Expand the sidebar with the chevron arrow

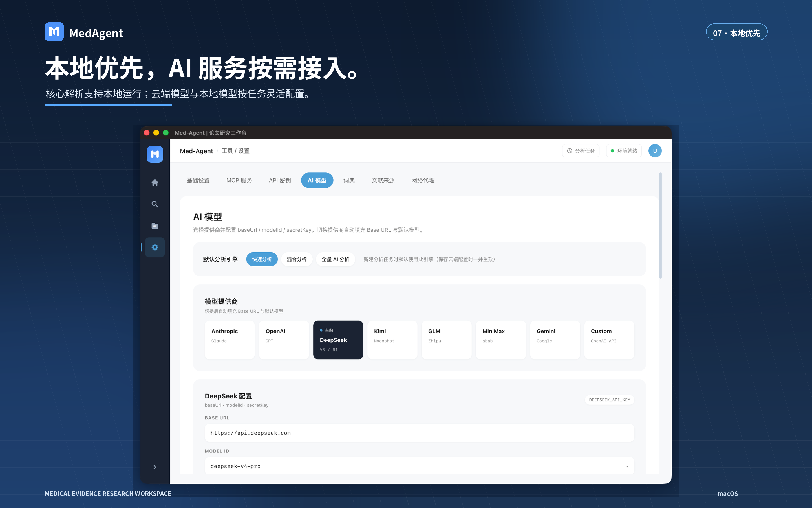(155, 467)
